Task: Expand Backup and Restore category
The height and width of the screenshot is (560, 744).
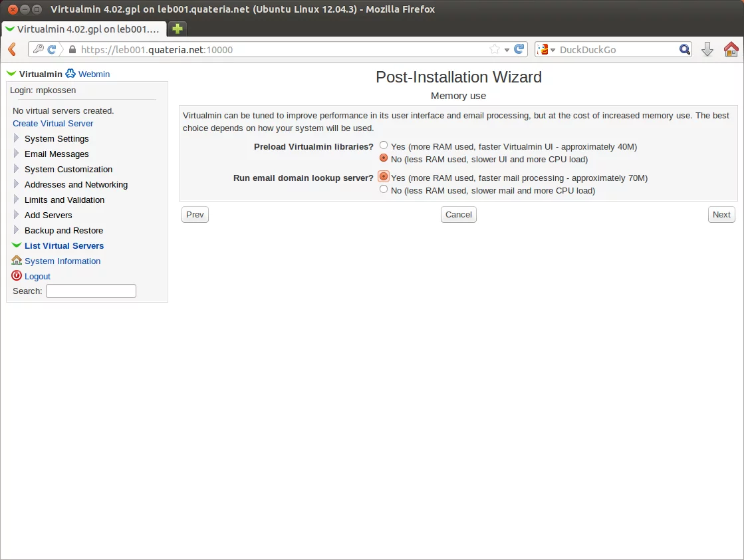Action: coord(16,229)
